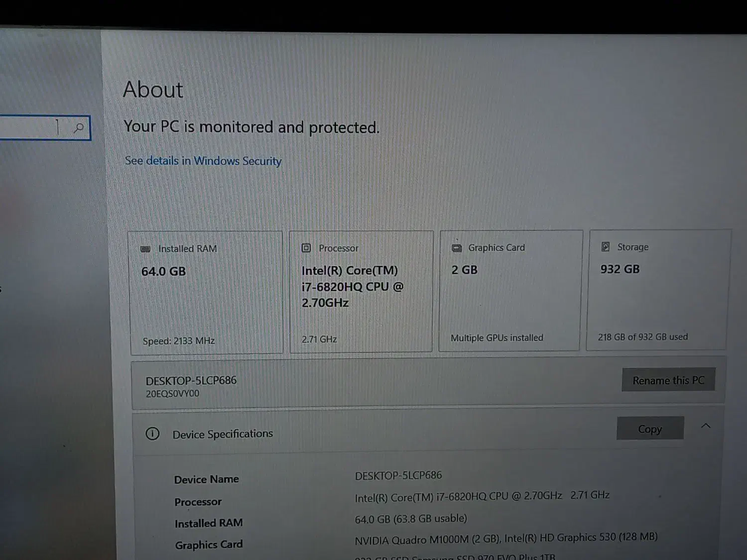Click the search magnifier icon
747x560 pixels.
pos(79,128)
